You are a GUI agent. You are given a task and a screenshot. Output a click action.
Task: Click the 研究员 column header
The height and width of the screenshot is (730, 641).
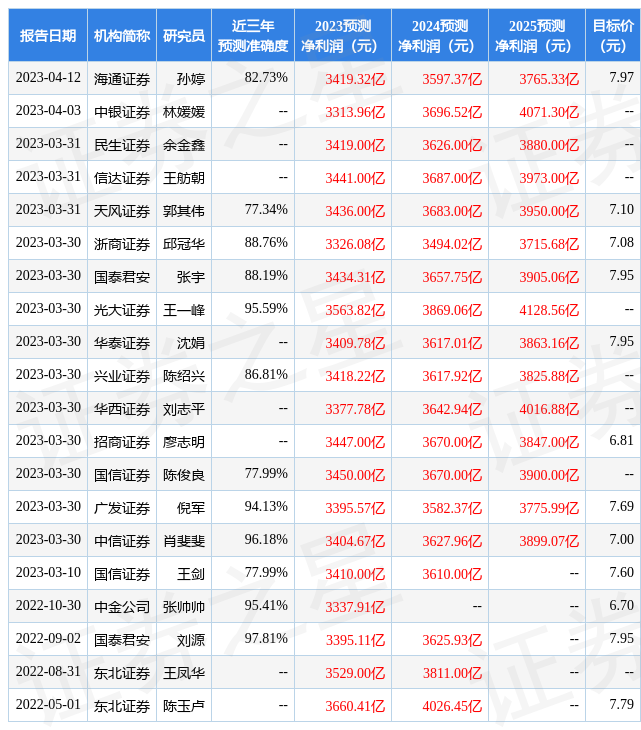(184, 36)
